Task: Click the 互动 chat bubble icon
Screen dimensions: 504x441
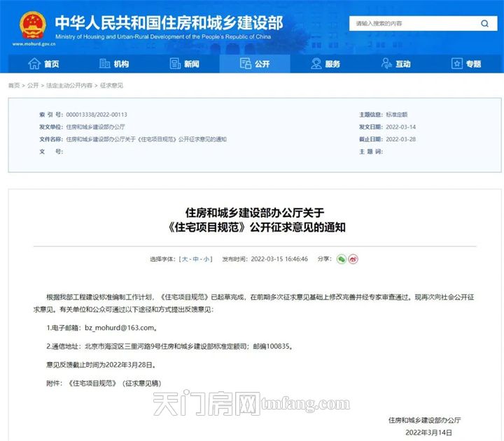Action: 386,64
